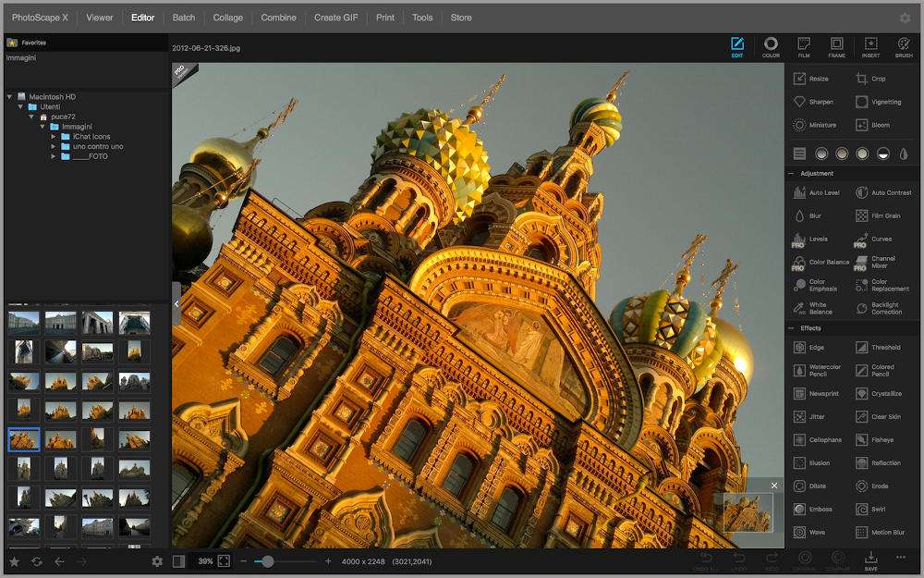Image resolution: width=924 pixels, height=578 pixels.
Task: Hide the left panel using the arrow handle
Action: point(176,303)
